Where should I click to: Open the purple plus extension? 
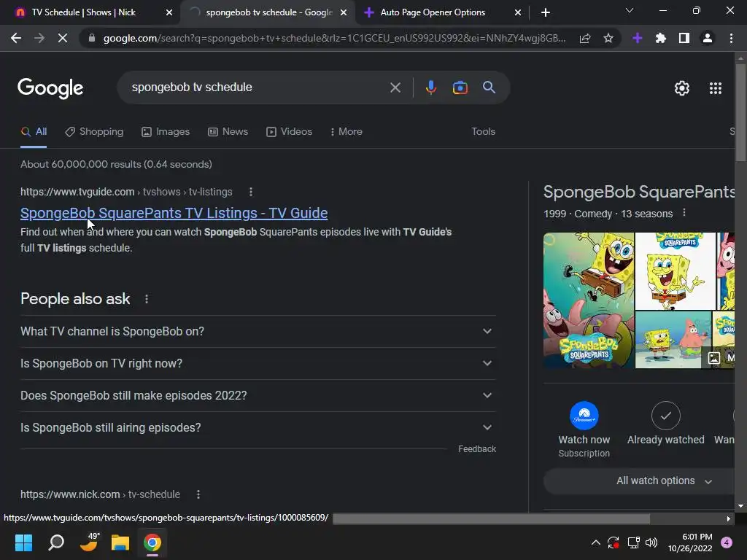click(638, 38)
